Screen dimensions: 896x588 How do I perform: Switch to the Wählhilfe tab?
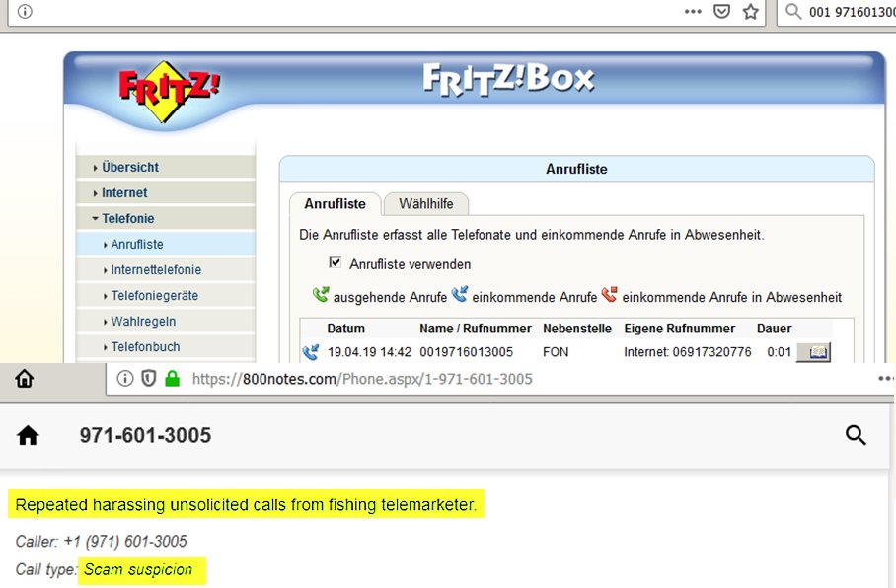pyautogui.click(x=426, y=204)
